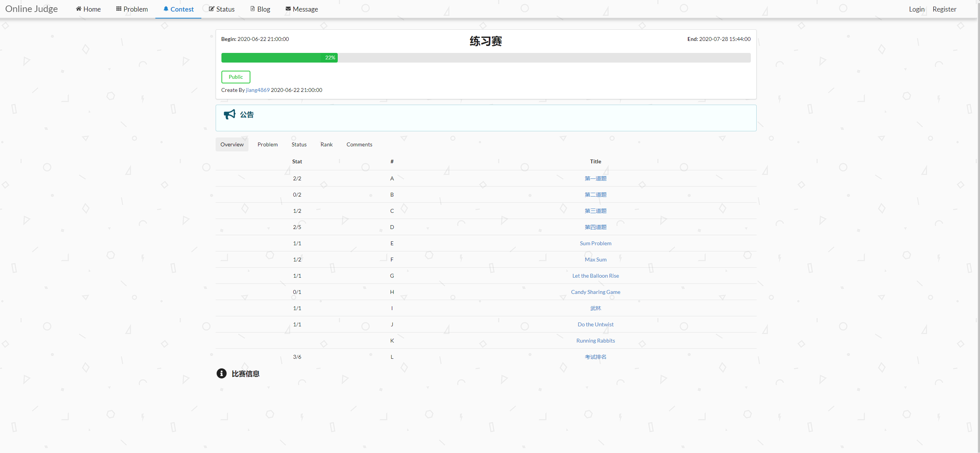
Task: Select the Comments tab
Action: (359, 144)
